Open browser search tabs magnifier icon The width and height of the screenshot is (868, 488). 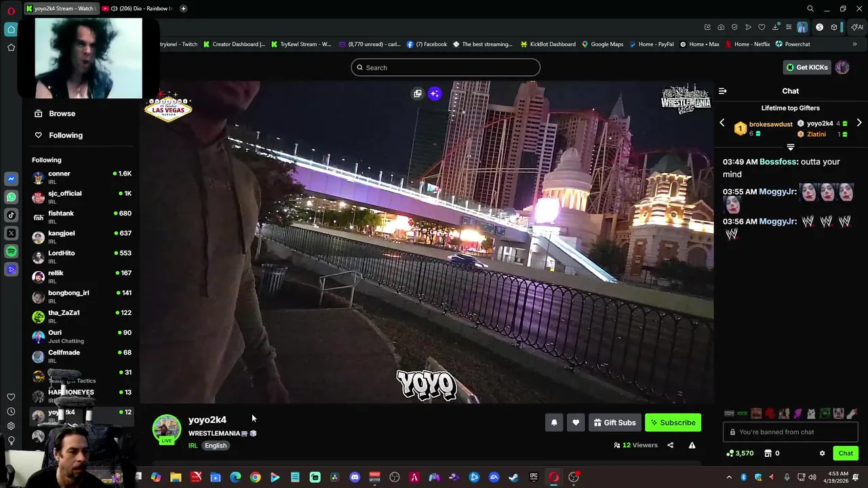point(810,9)
